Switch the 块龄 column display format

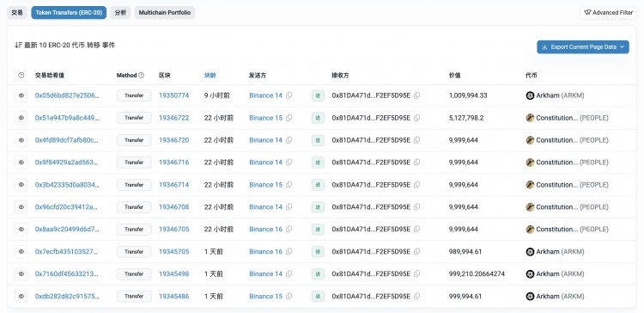point(210,76)
